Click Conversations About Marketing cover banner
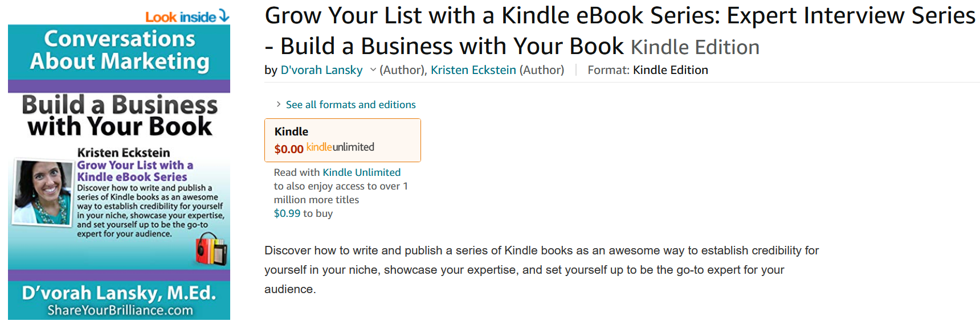 pos(119,50)
